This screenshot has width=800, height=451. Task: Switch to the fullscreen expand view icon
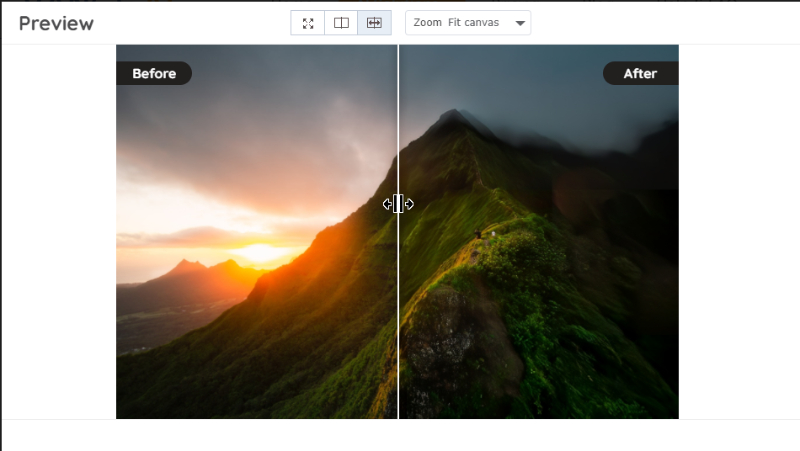308,23
